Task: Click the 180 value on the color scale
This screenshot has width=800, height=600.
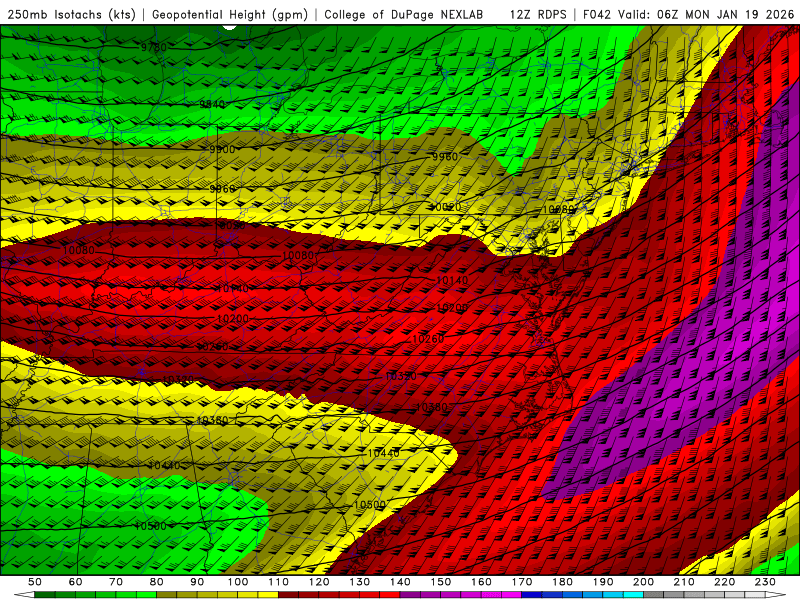Action: point(562,582)
